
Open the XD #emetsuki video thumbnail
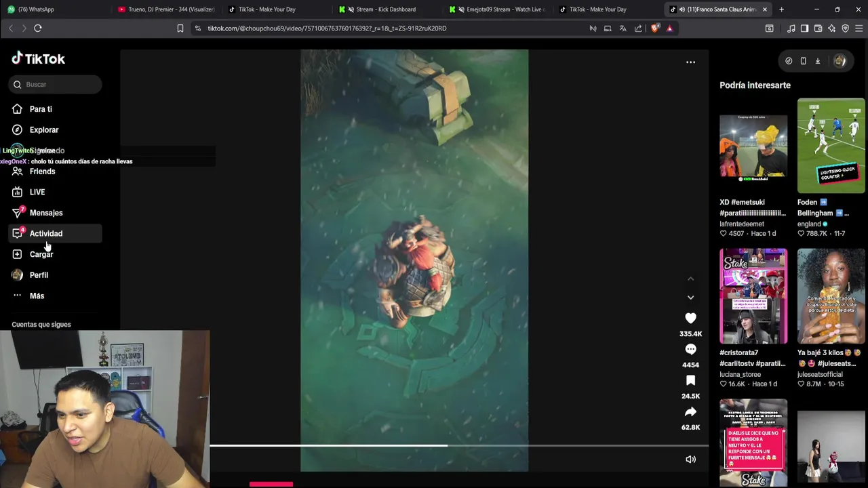click(x=753, y=148)
